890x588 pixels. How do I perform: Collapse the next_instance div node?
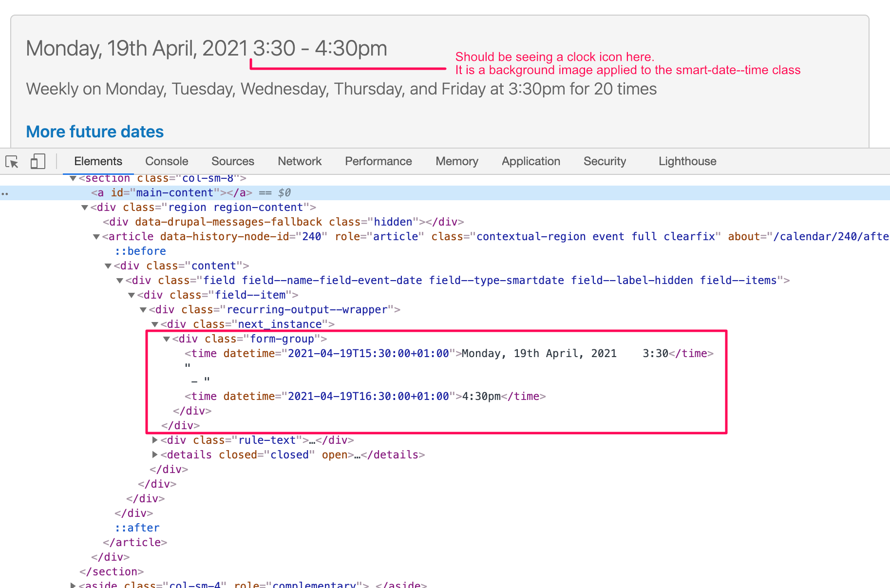click(x=155, y=324)
